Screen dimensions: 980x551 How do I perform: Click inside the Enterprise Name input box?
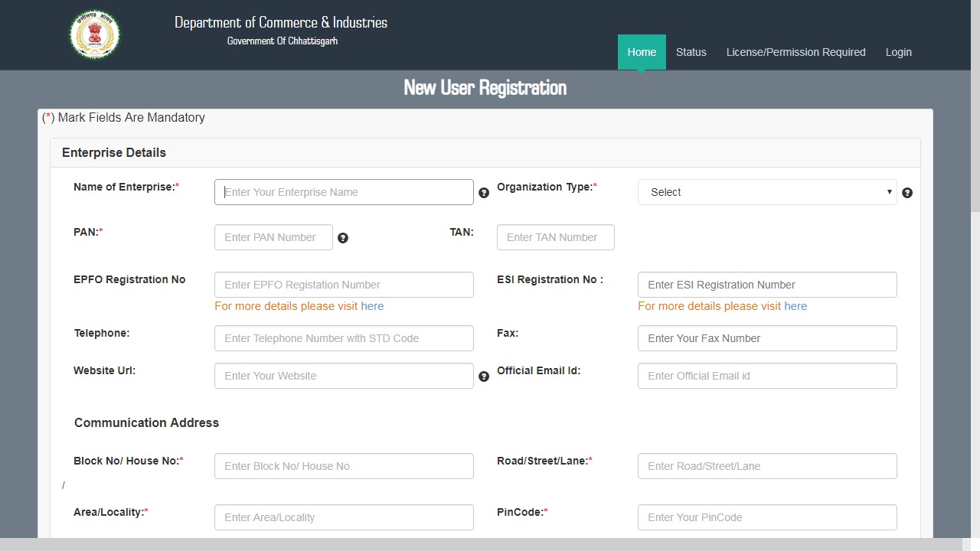pos(343,192)
